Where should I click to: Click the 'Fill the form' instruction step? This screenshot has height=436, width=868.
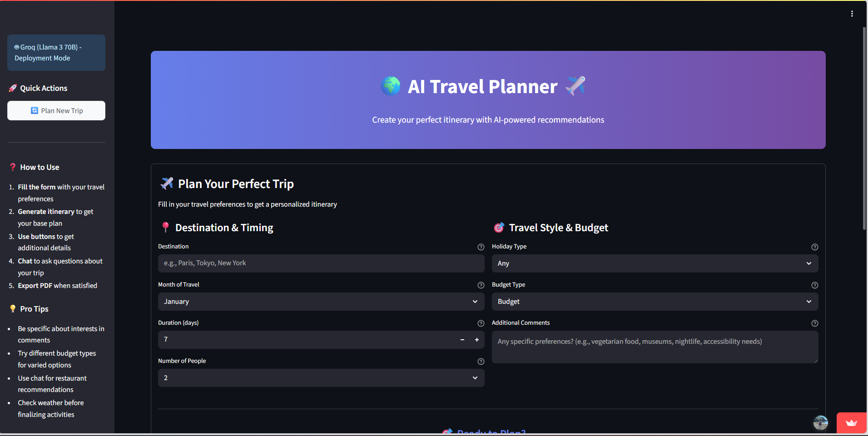pos(61,193)
